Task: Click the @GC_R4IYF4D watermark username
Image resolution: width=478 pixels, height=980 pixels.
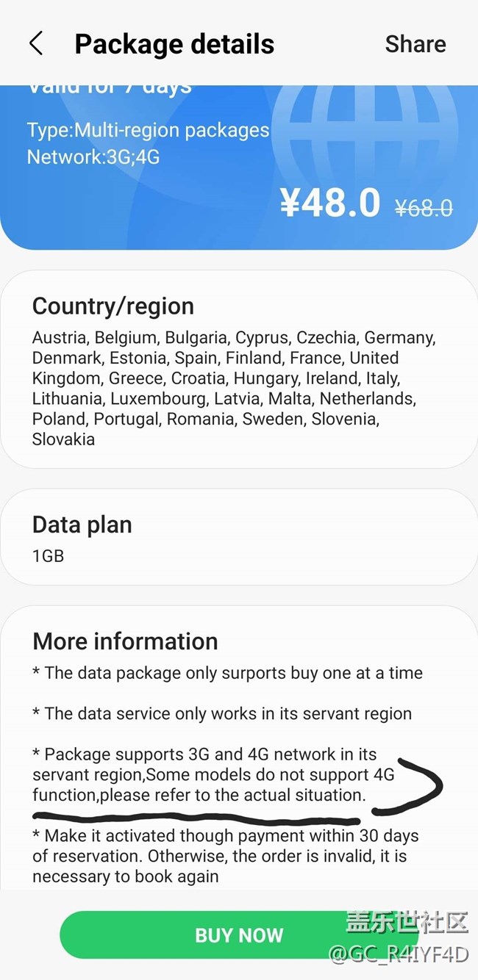Action: pos(398,954)
